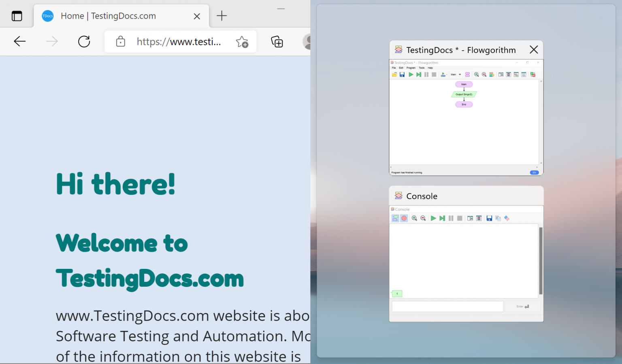Open the Program menu
This screenshot has height=364, width=622.
click(411, 68)
